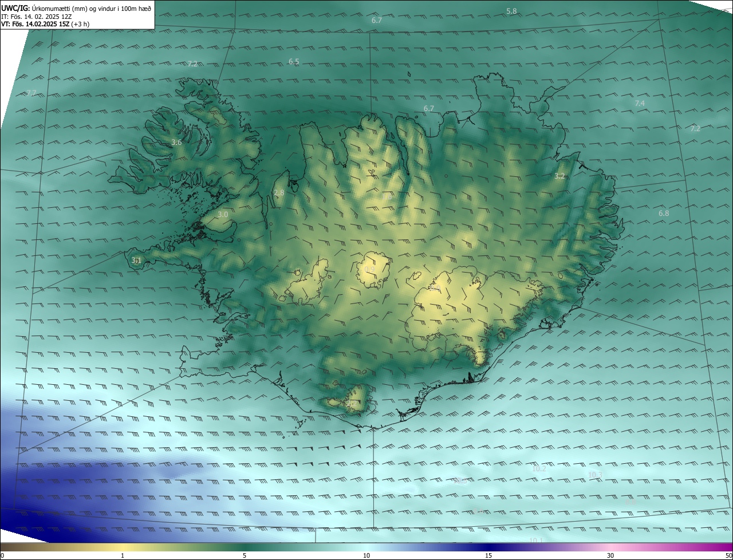Click the 3.1 value on Snæfellsnes tip
This screenshot has height=560, width=733.
136,260
